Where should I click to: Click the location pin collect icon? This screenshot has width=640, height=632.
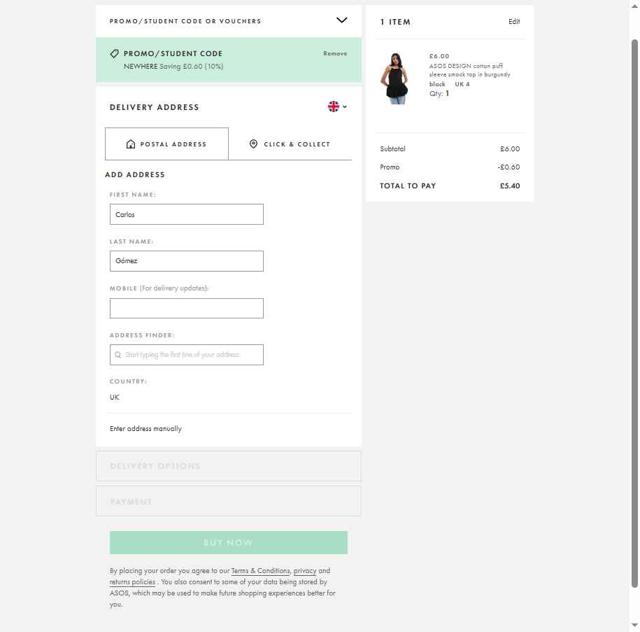253,144
